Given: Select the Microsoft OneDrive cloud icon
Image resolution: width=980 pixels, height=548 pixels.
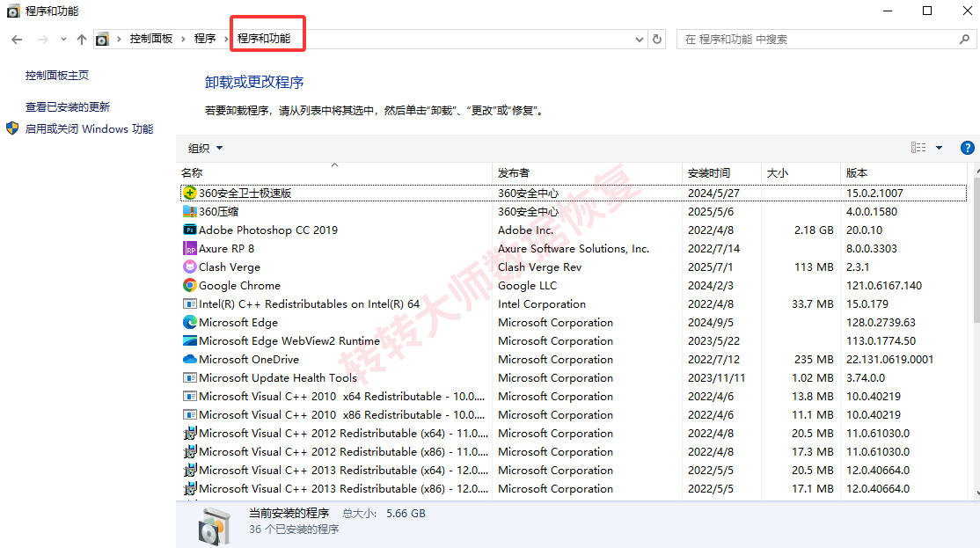Looking at the screenshot, I should (190, 359).
